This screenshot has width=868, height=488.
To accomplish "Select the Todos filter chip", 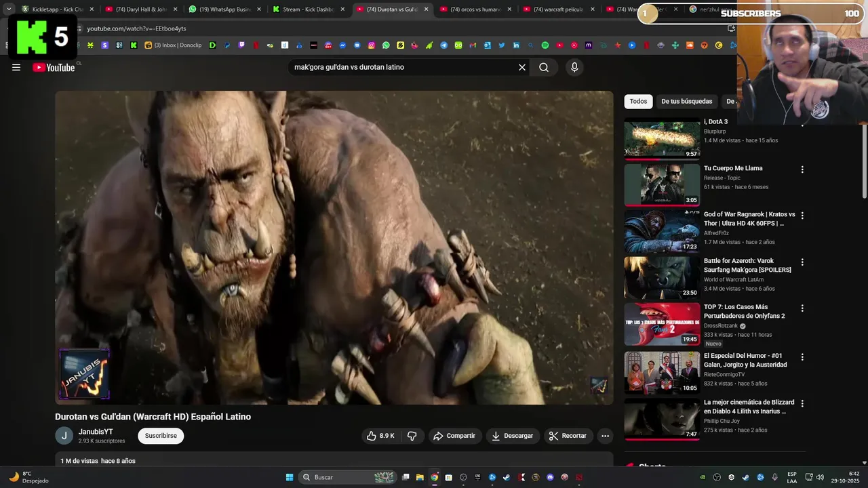I will click(638, 101).
